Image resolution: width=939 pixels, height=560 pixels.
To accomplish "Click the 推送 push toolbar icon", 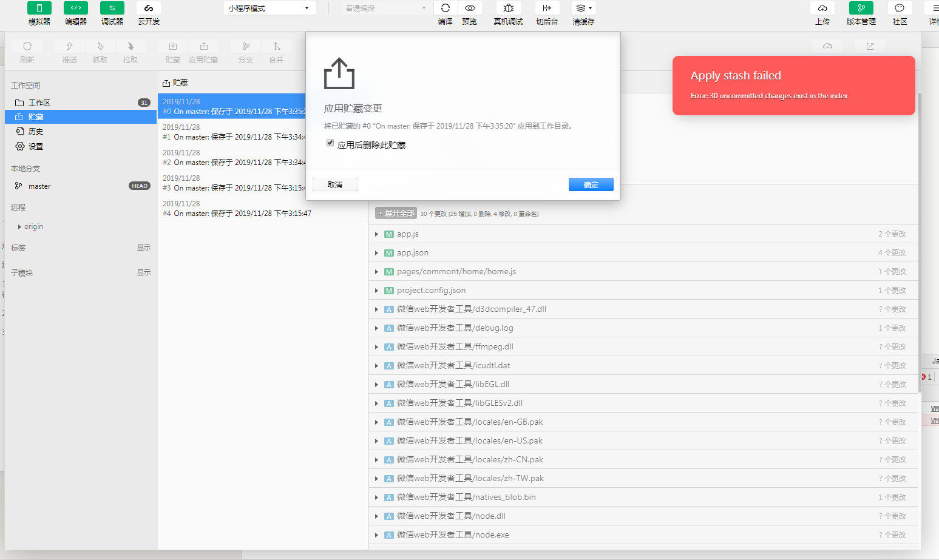I will [70, 46].
